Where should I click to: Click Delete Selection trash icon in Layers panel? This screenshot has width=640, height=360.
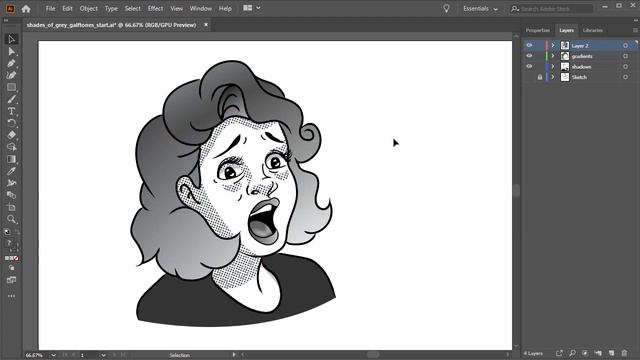(x=624, y=353)
